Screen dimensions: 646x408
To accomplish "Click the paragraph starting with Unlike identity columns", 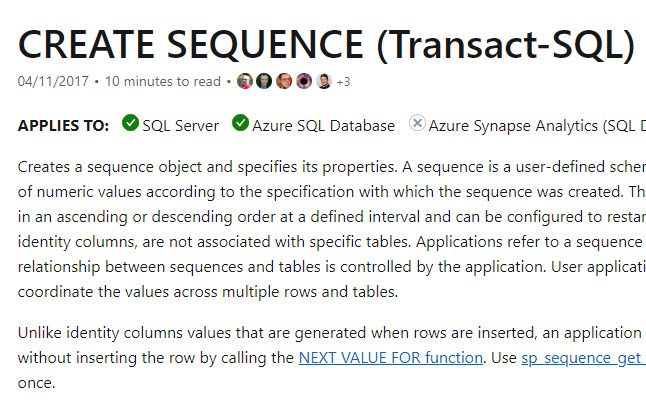I will point(332,358).
